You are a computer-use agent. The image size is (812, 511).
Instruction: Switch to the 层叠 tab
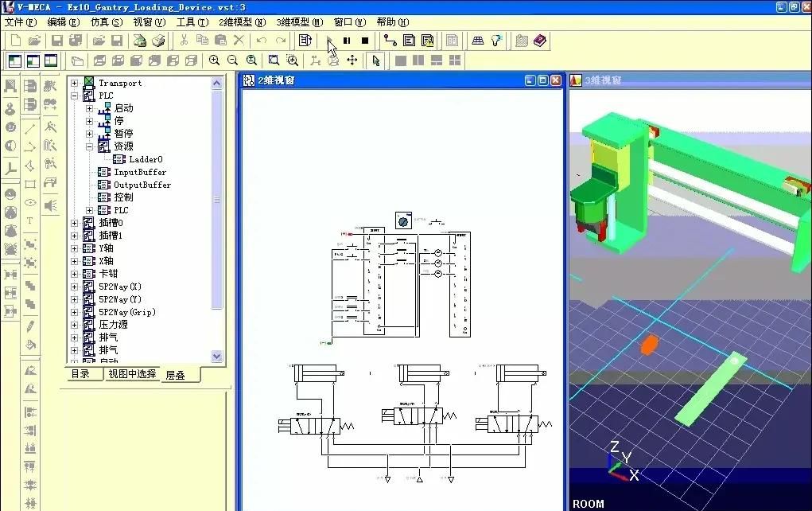[x=176, y=375]
